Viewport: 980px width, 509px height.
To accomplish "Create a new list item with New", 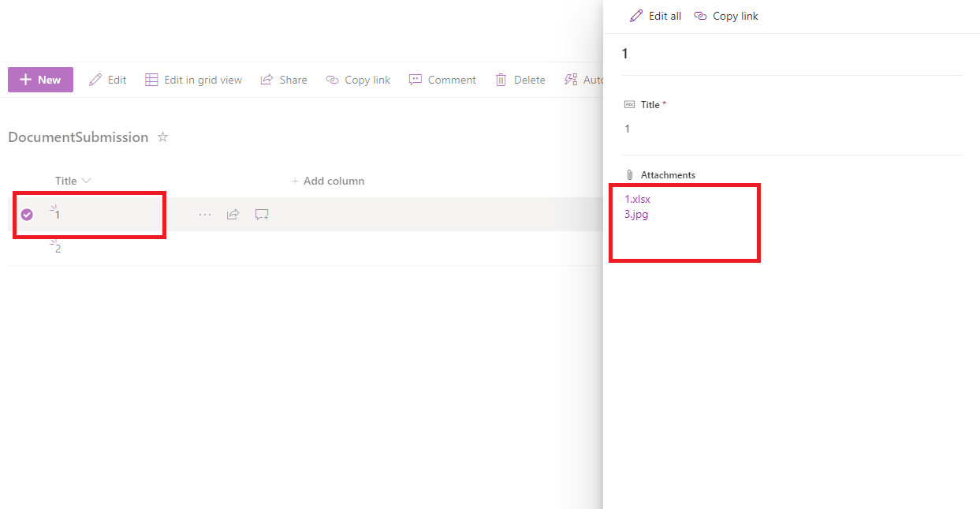I will tap(40, 79).
